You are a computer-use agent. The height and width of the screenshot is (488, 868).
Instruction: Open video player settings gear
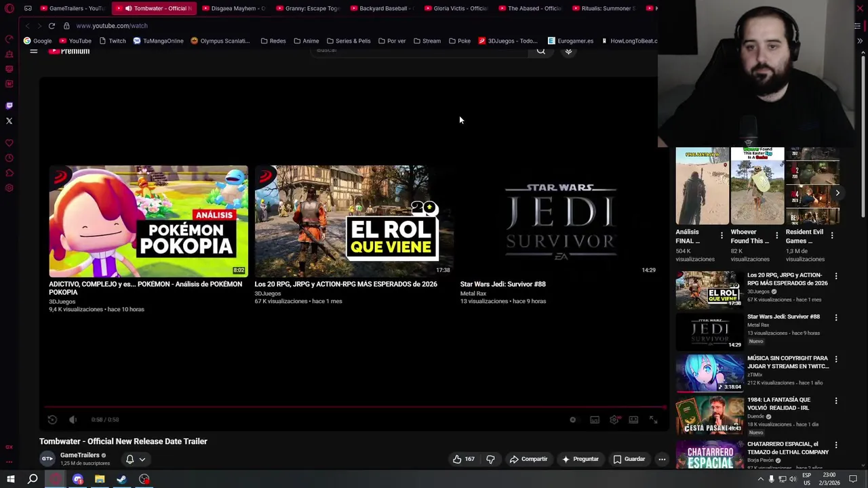click(x=614, y=420)
